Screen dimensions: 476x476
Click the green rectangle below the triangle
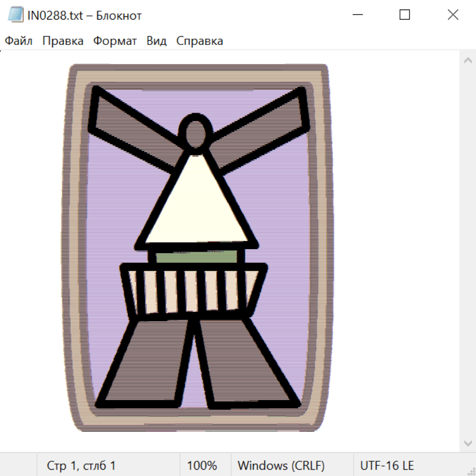point(197,257)
